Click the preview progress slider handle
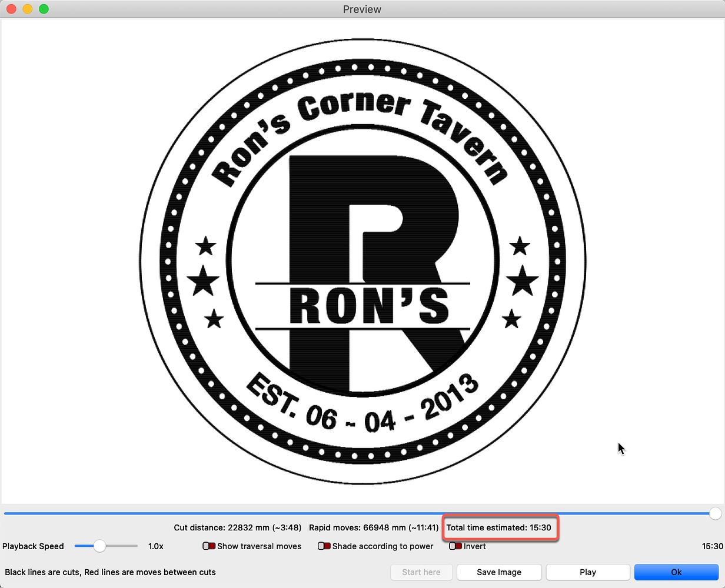The image size is (725, 588). (715, 514)
